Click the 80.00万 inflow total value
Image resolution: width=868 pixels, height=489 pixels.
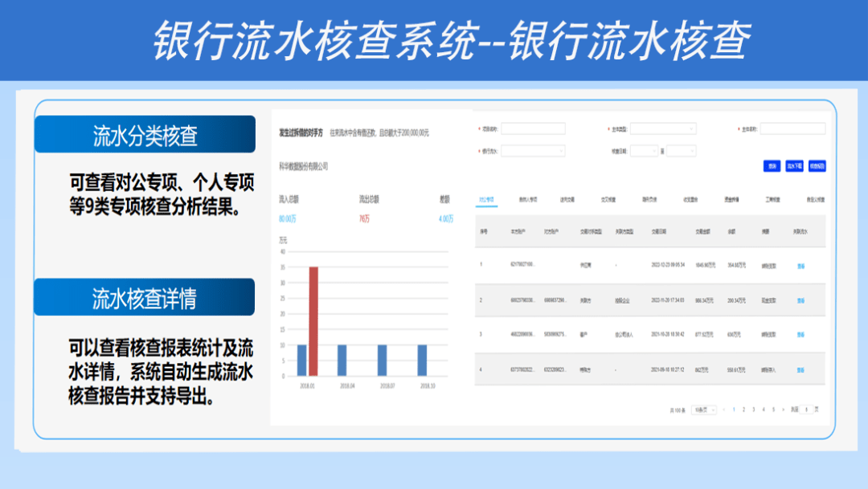tap(288, 219)
